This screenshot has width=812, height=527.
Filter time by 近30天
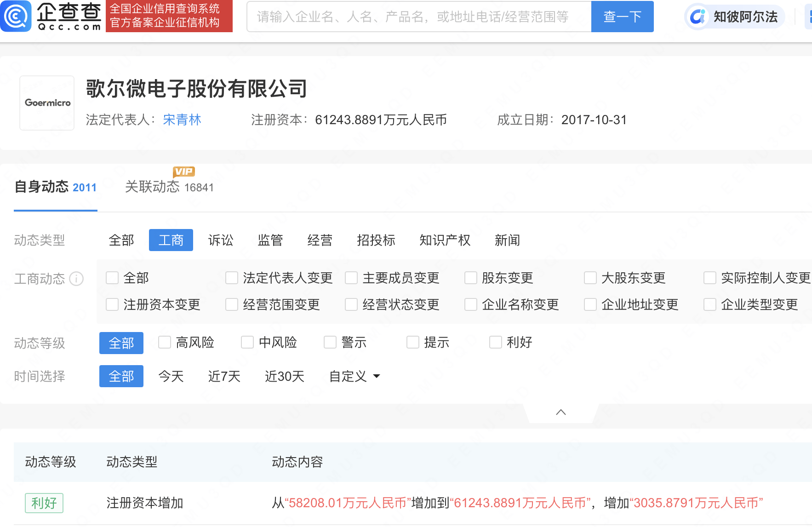[285, 376]
